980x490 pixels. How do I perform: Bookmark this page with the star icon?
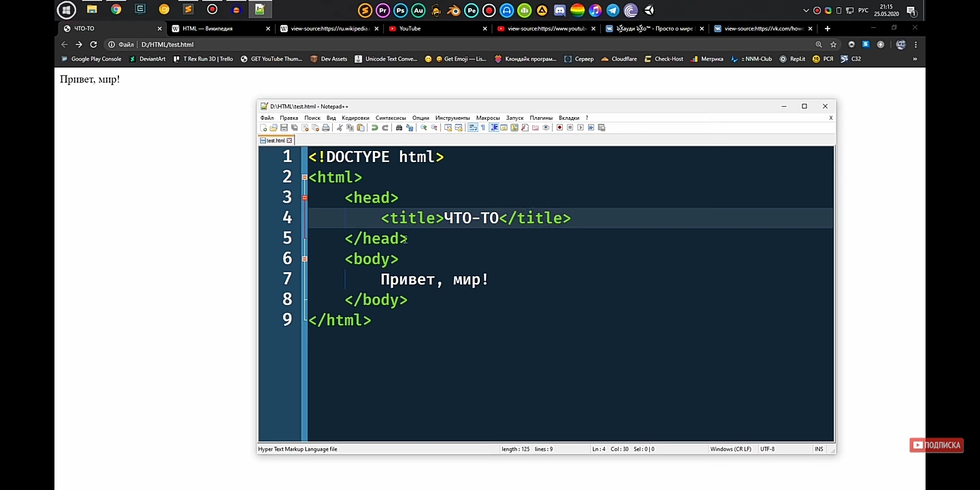click(833, 44)
